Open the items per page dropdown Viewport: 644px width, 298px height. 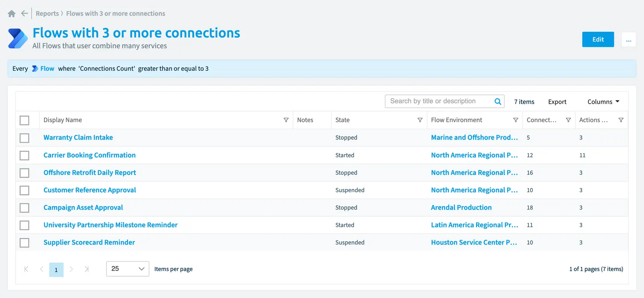point(128,269)
